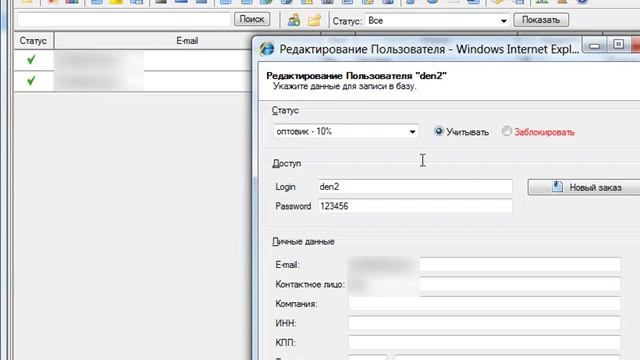Click the yellow folder icon in the filter bar
The image size is (640, 360).
[314, 20]
